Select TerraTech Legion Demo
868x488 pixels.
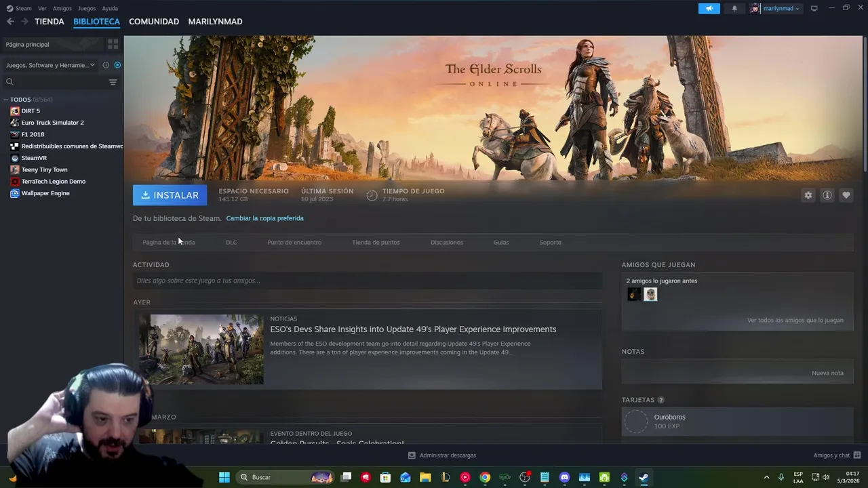pyautogui.click(x=53, y=182)
